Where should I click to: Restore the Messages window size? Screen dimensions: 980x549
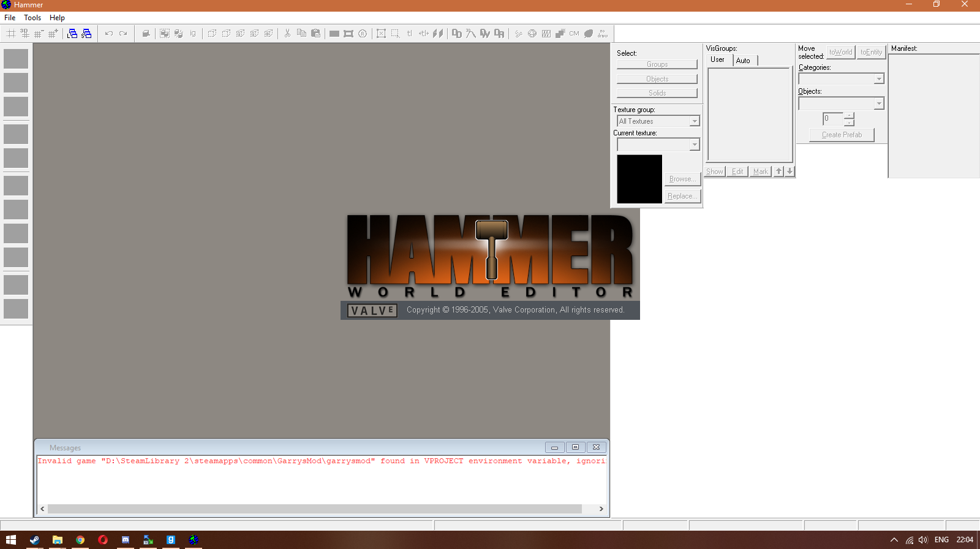pyautogui.click(x=575, y=447)
